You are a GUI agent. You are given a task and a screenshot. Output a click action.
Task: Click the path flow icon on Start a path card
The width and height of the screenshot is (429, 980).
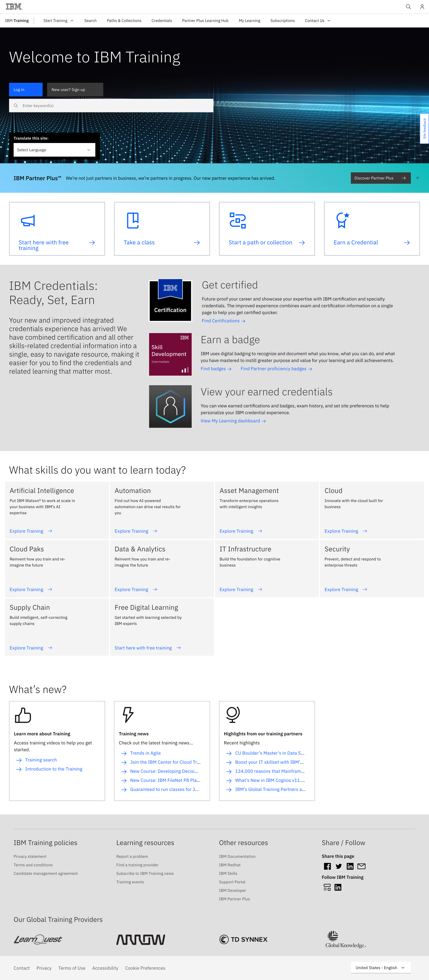[237, 220]
